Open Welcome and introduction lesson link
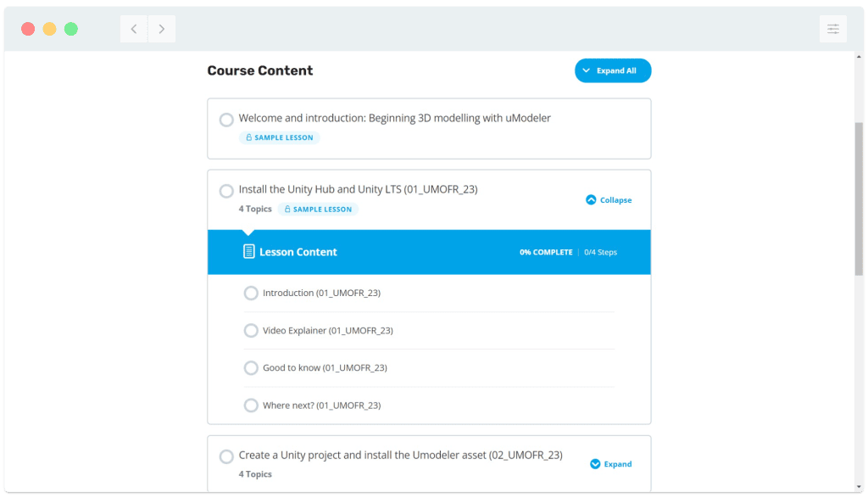The height and width of the screenshot is (498, 868). [x=394, y=118]
